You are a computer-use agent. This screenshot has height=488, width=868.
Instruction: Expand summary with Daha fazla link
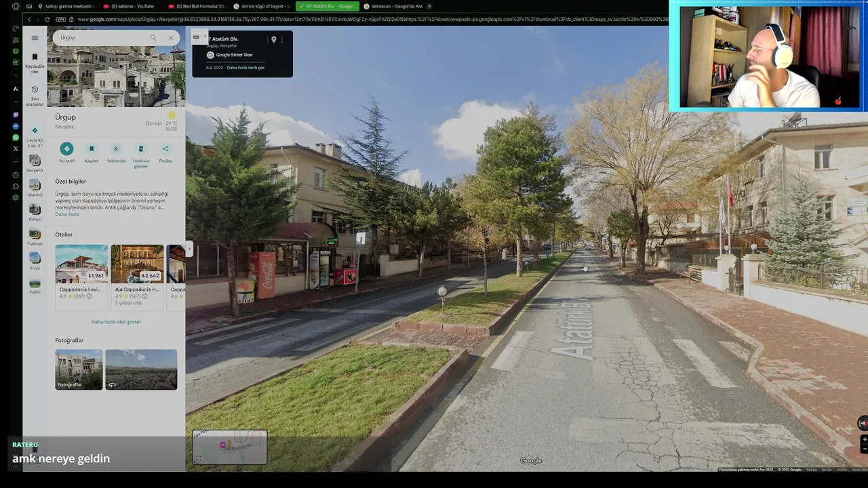click(x=67, y=214)
